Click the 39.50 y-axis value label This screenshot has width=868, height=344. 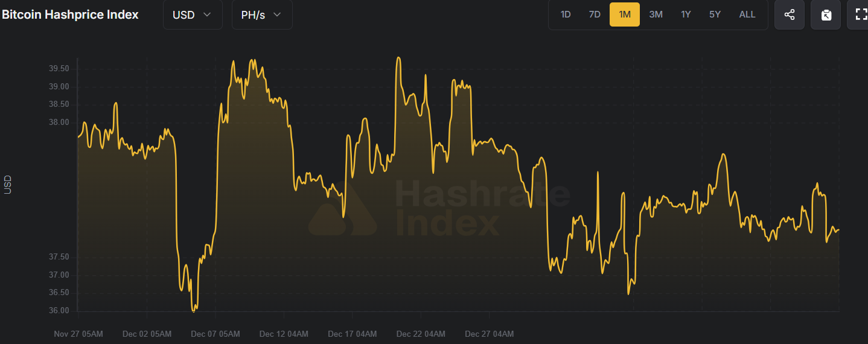[x=59, y=69]
